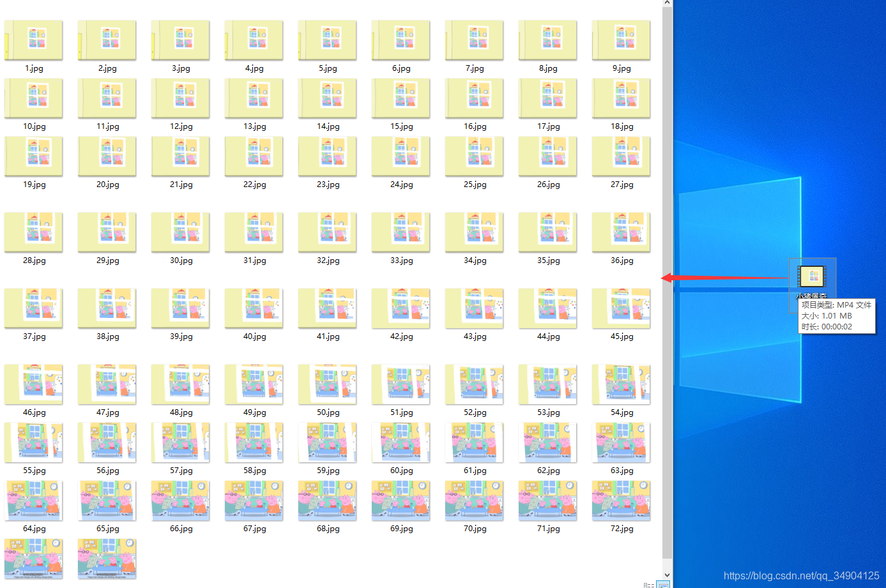Viewport: 886px width, 588px height.
Task: Click the file name 21.jpg
Action: coord(181,185)
